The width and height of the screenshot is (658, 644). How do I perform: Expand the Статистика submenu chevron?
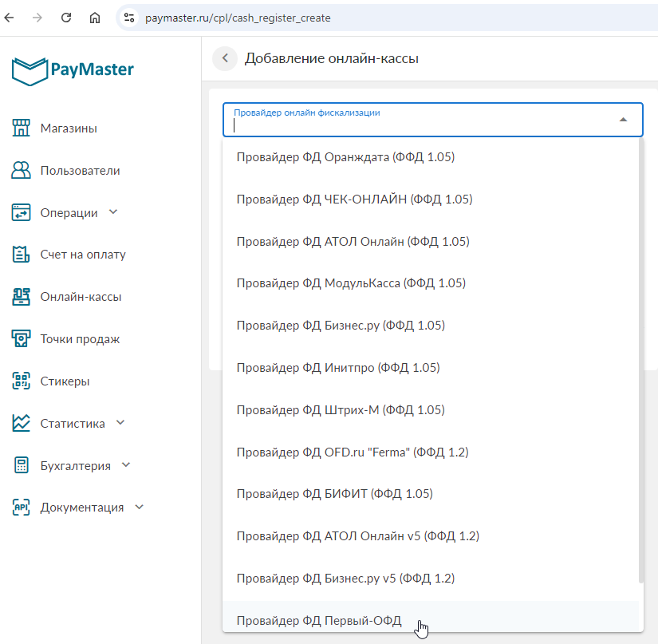[120, 423]
